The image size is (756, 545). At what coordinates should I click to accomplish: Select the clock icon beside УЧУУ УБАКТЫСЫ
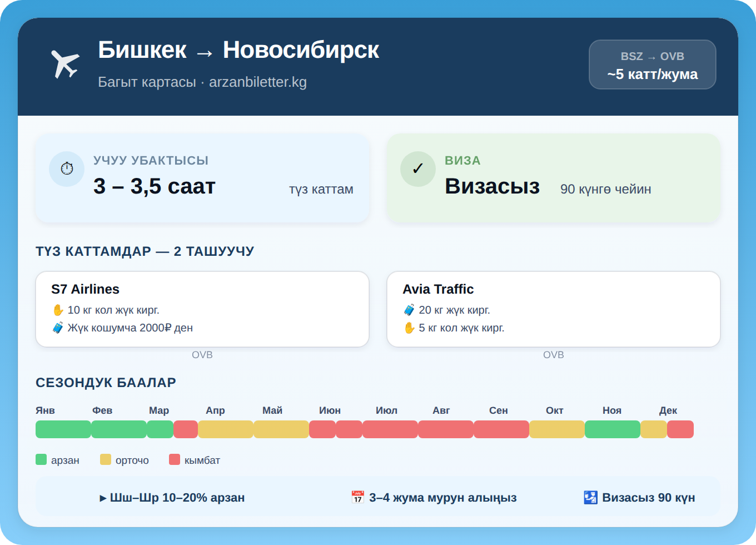(x=67, y=169)
